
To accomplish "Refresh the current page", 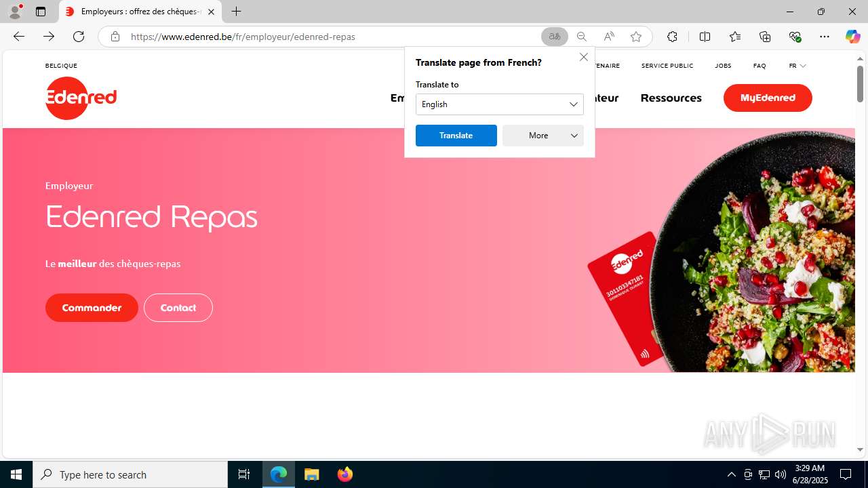I will (79, 37).
